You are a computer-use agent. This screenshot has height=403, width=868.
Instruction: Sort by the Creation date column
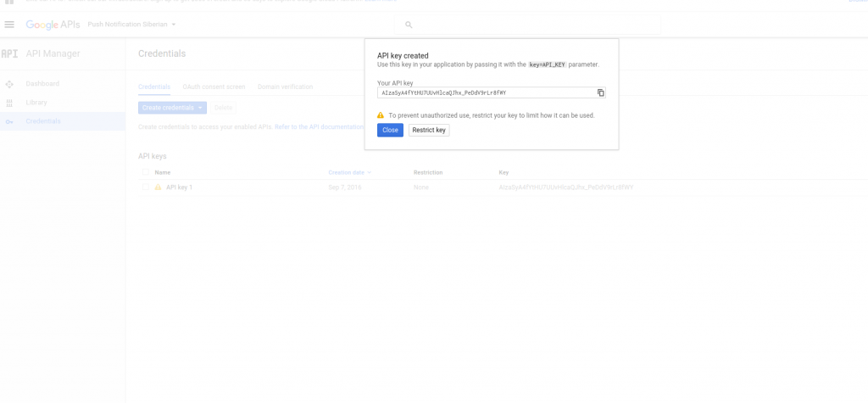click(349, 172)
